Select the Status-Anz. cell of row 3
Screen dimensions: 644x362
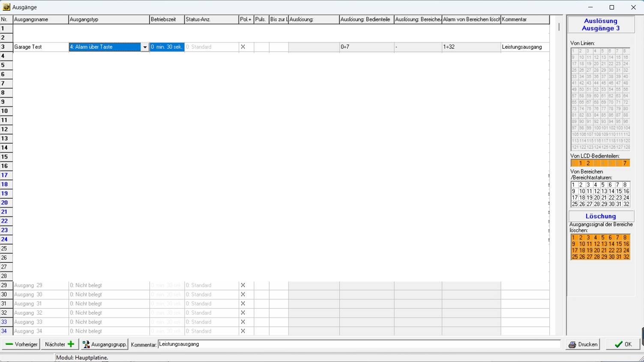211,47
